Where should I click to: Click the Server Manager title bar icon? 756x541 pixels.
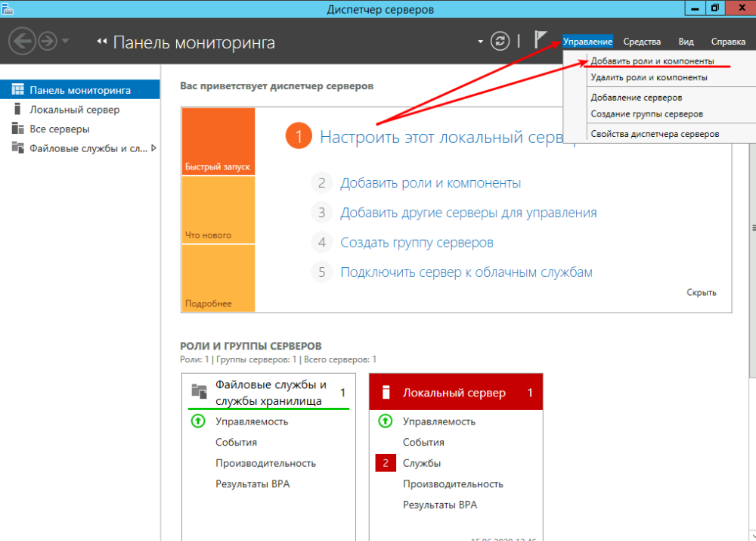pos(8,8)
